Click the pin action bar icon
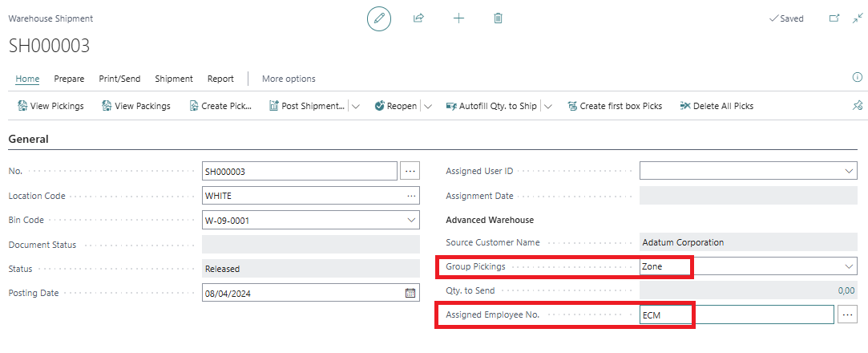This screenshot has height=353, width=868. [x=858, y=105]
